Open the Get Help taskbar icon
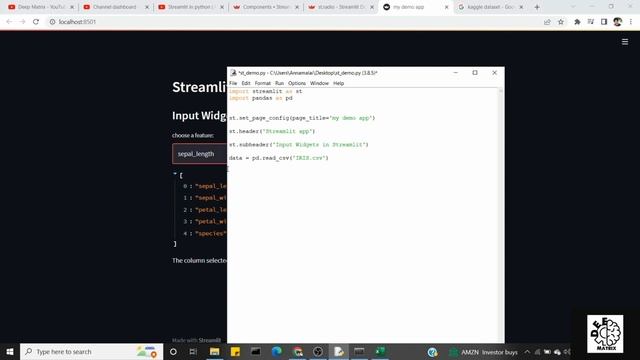The height and width of the screenshot is (360, 640). (432, 351)
